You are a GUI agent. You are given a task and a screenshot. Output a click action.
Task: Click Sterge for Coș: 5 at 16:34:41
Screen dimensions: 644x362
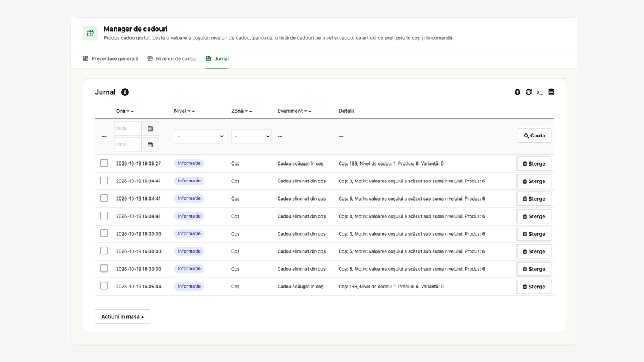pos(534,199)
